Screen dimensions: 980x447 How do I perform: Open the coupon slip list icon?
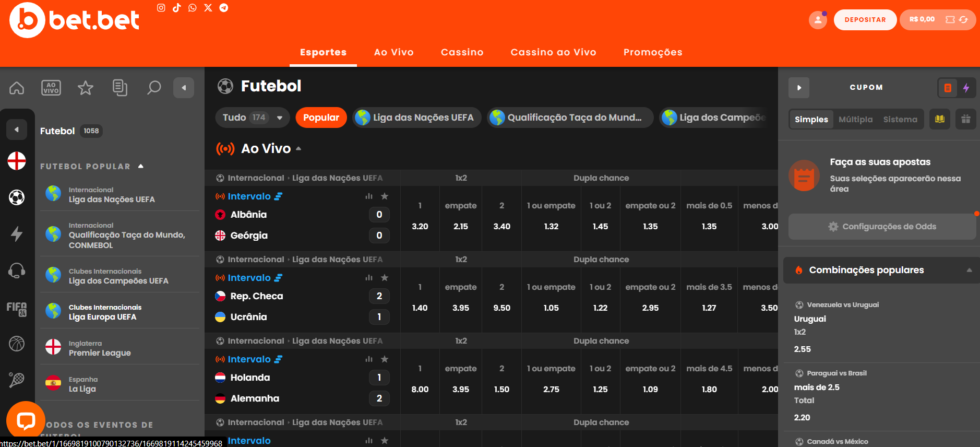pos(948,88)
